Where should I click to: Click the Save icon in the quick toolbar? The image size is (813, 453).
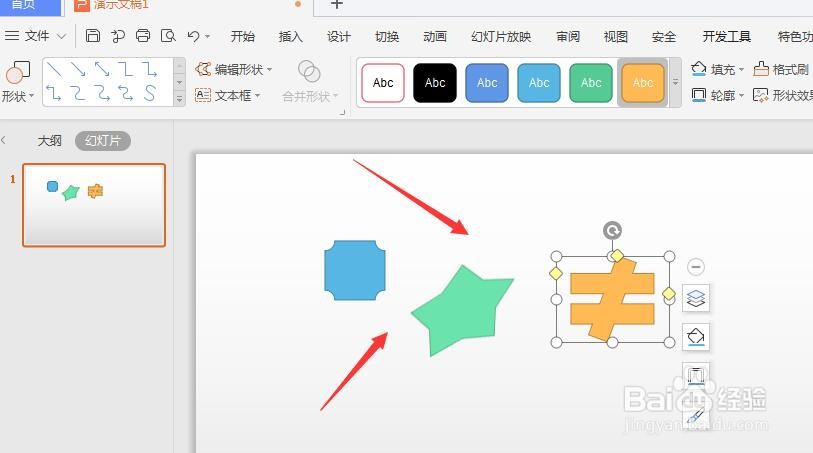[93, 36]
